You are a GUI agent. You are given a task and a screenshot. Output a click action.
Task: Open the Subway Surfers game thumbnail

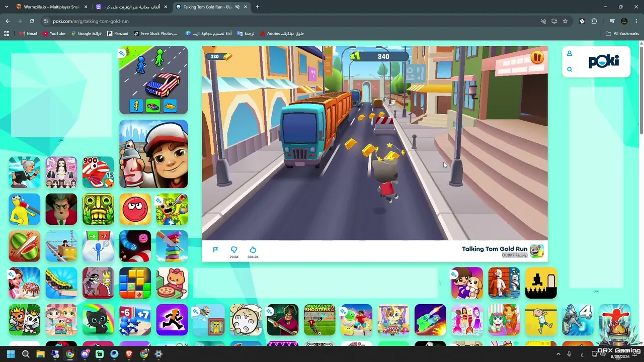[153, 154]
